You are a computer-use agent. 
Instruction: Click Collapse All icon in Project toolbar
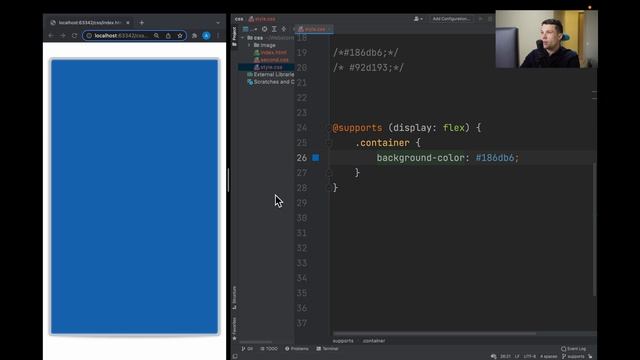[284, 29]
